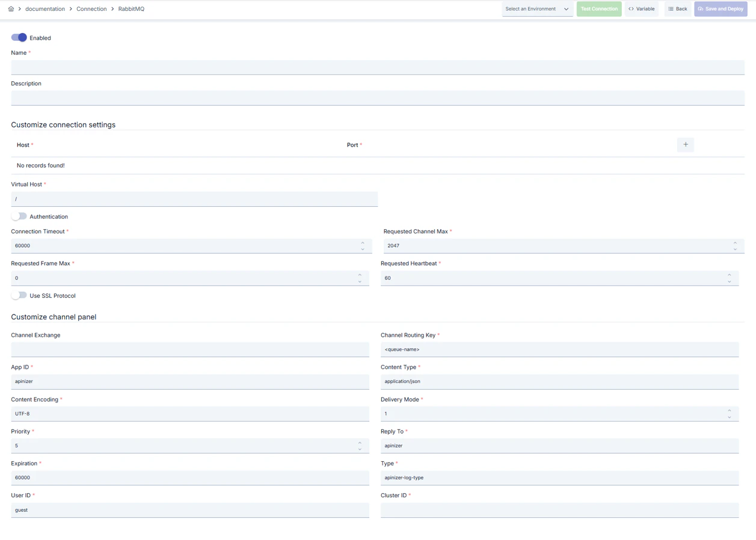Go to the home breadcrumb icon
Screen dimensions: 756x540
11,9
